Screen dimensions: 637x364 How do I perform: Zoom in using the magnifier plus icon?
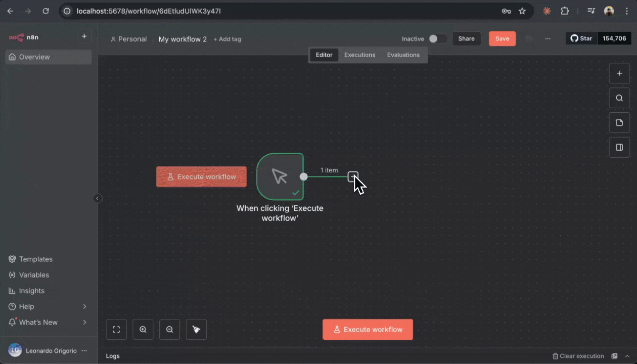(x=143, y=329)
